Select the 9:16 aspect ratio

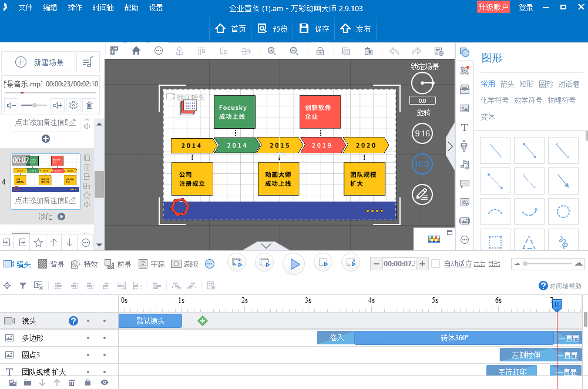pos(422,133)
